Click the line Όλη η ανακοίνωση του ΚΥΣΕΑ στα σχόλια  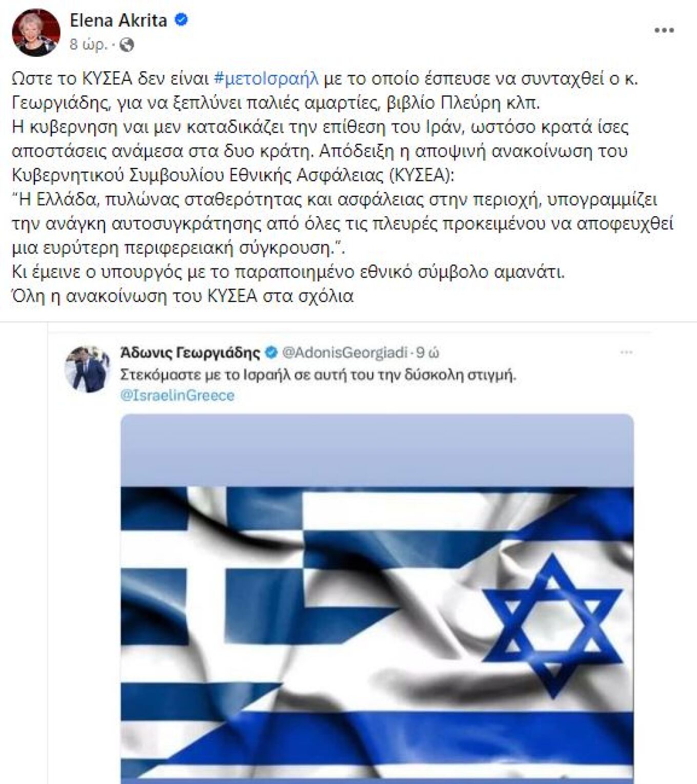tap(183, 296)
